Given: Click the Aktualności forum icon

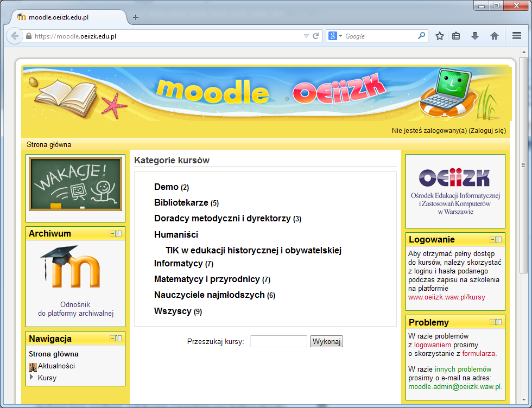Looking at the screenshot, I should pos(33,367).
